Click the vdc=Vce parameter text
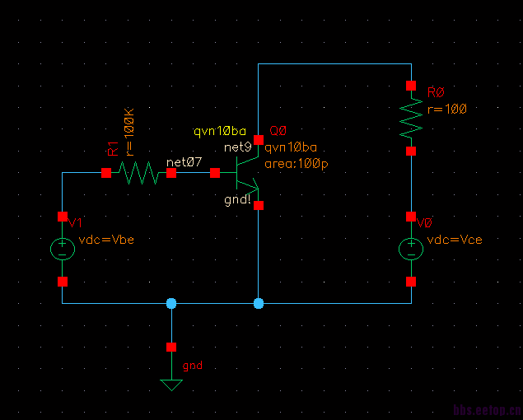This screenshot has width=523, height=420. click(455, 240)
